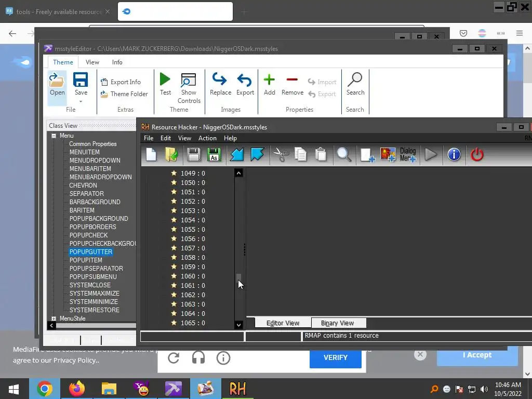Click Theme Folder button
Screen dimensions: 532x399
point(124,94)
